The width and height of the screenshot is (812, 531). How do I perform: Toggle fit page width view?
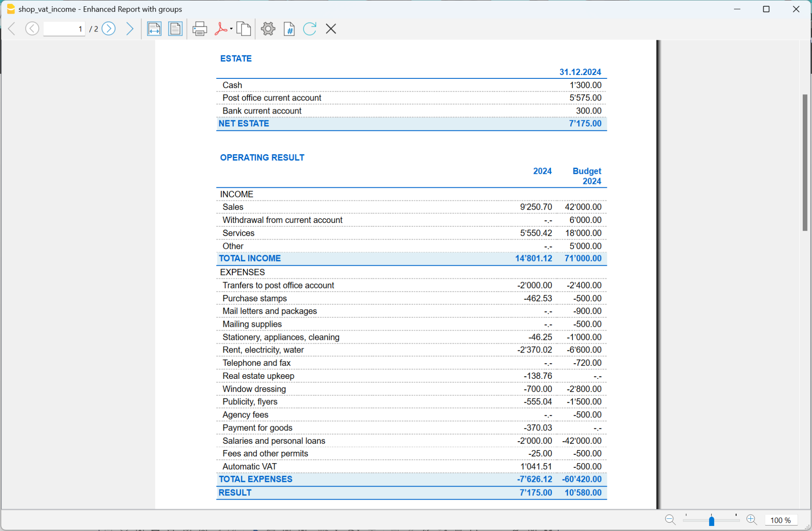(154, 29)
